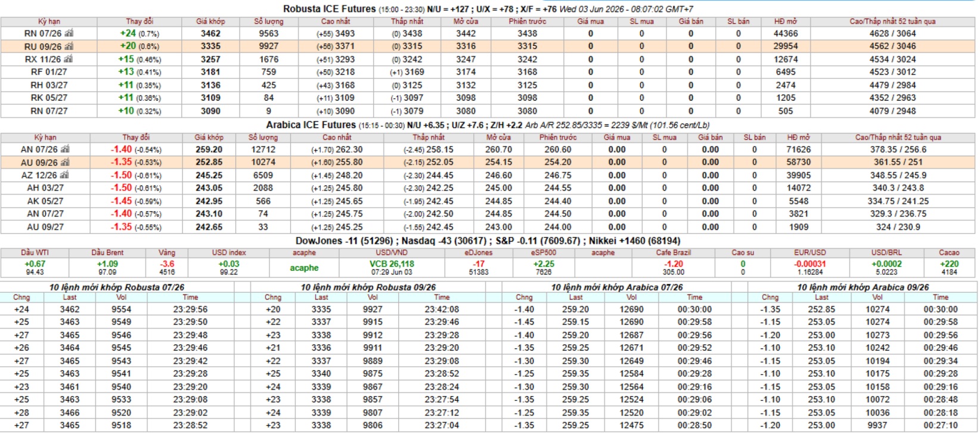Open the USD/VND VCB rate
Viewport: 980px width, 433px height.
(392, 264)
